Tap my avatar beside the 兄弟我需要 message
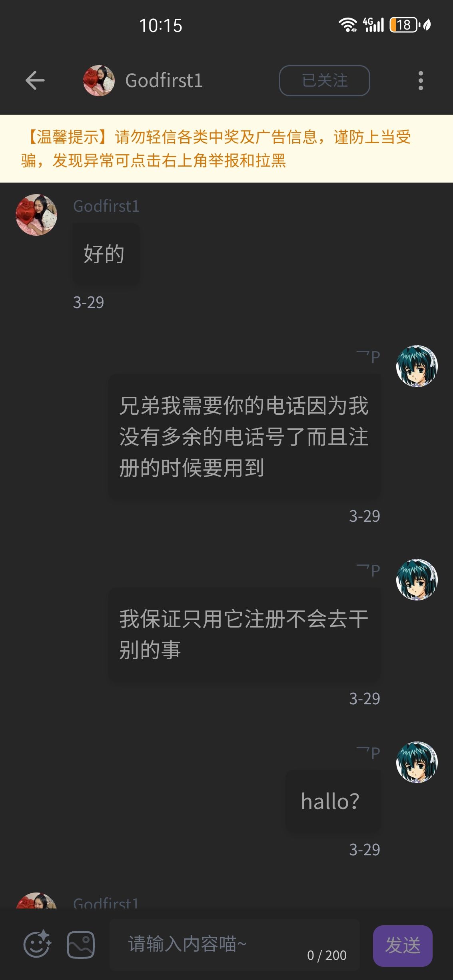The width and height of the screenshot is (453, 980). 417,366
